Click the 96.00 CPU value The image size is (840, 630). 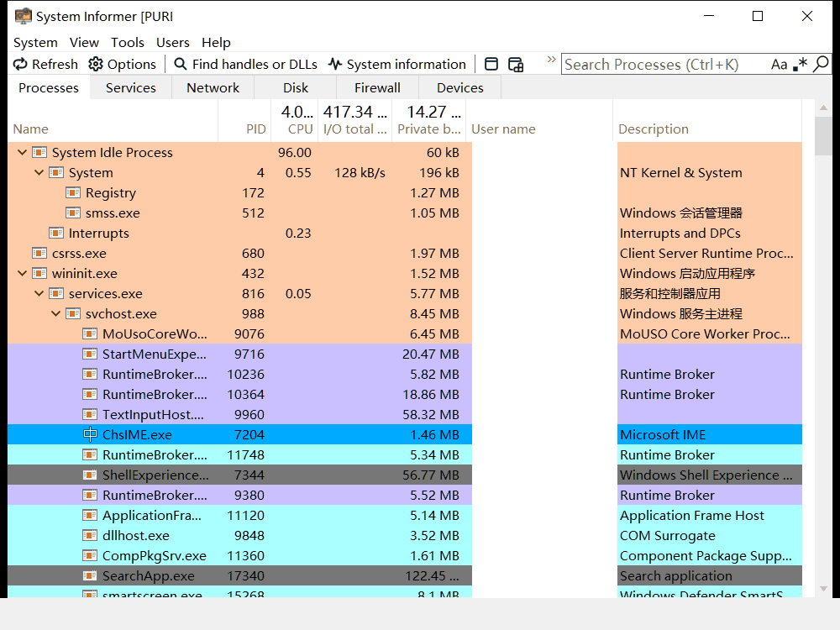click(x=295, y=153)
